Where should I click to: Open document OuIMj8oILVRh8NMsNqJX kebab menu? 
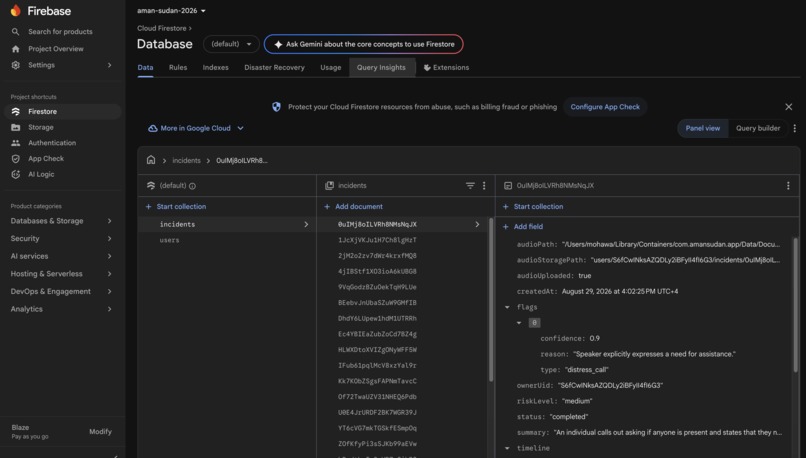[788, 186]
